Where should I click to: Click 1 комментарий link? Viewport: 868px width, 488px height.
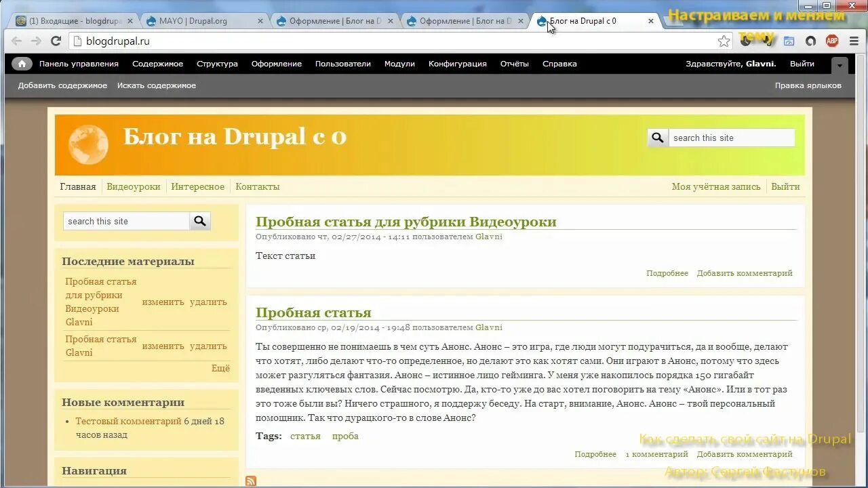click(656, 454)
